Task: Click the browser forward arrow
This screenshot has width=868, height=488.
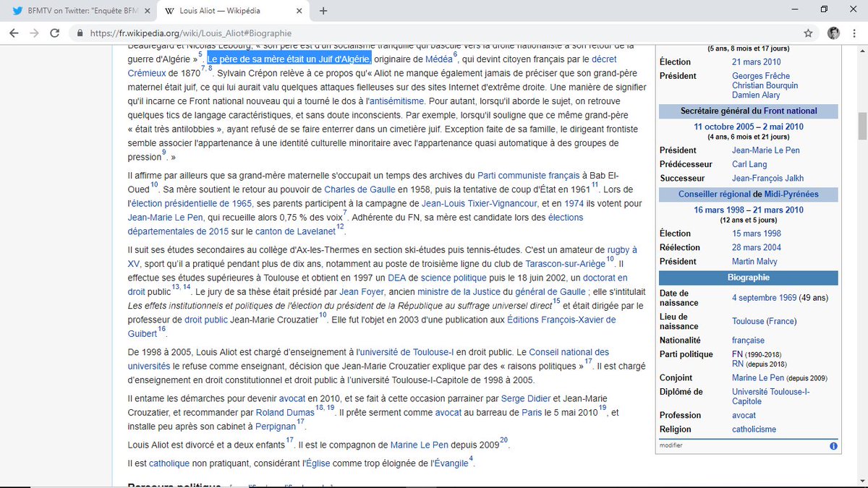Action: [x=34, y=33]
